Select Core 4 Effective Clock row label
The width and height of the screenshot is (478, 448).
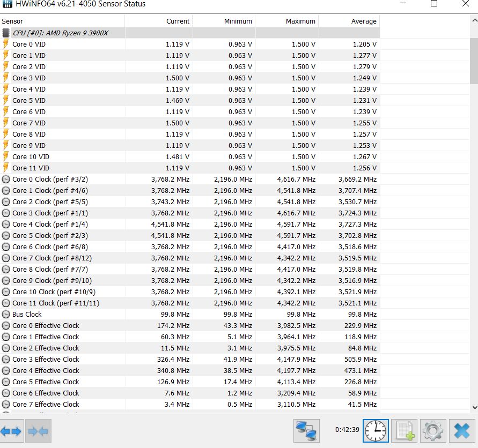[x=46, y=371]
